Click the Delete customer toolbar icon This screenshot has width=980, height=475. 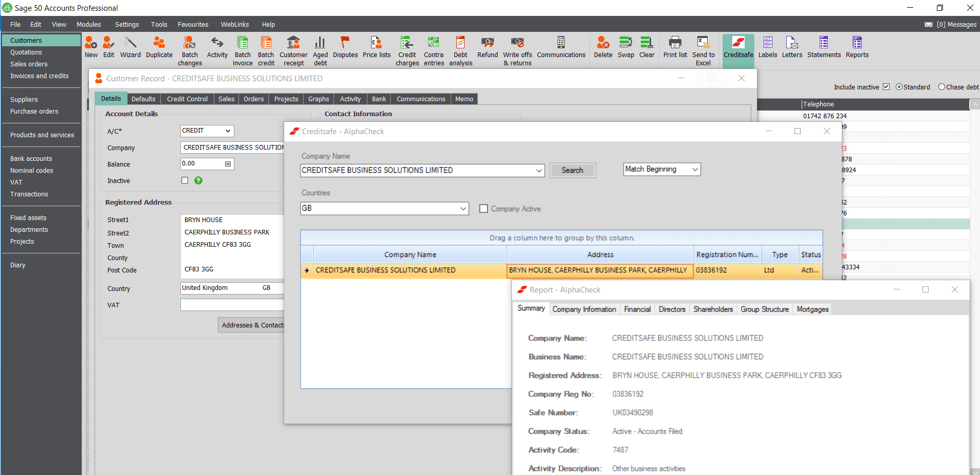603,47
